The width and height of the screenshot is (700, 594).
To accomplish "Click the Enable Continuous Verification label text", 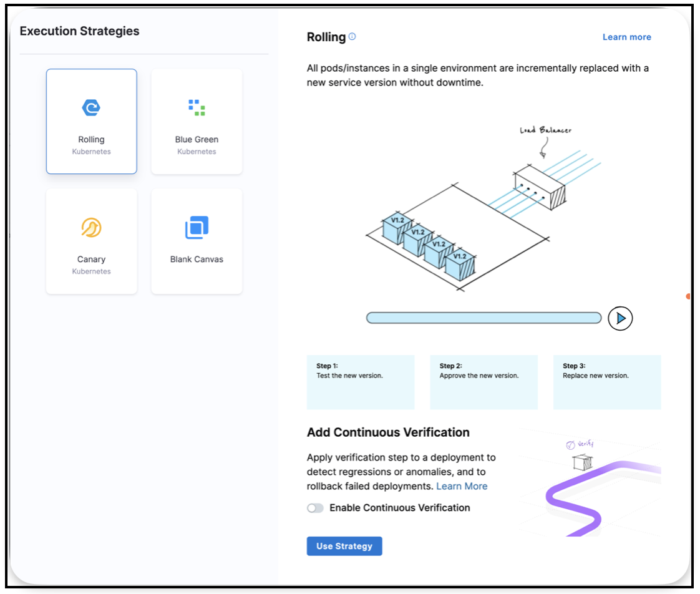I will point(399,508).
